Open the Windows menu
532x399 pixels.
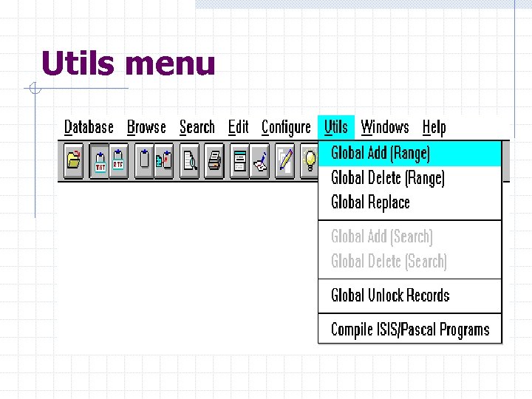tap(385, 127)
